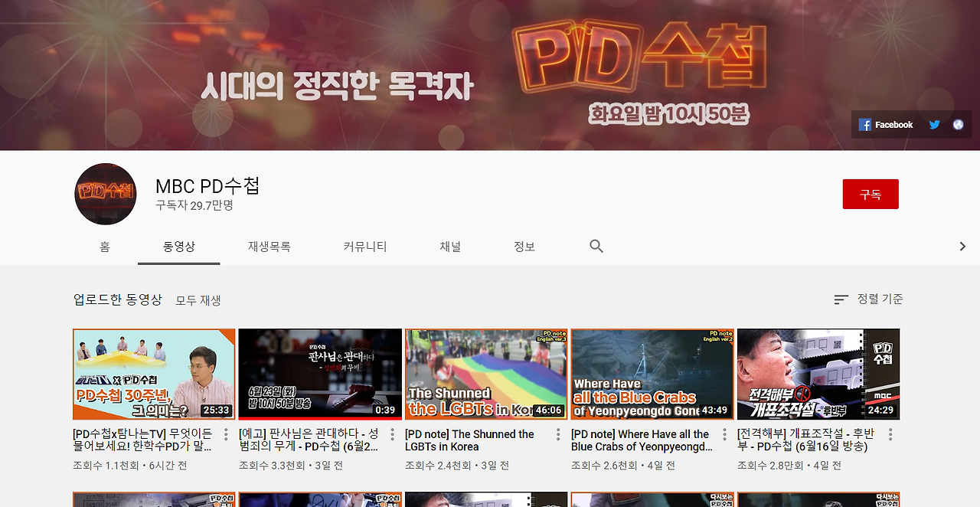Open title [전격해부] 개표조작설 후반부
Screen dimensions: 980x507
[806, 440]
